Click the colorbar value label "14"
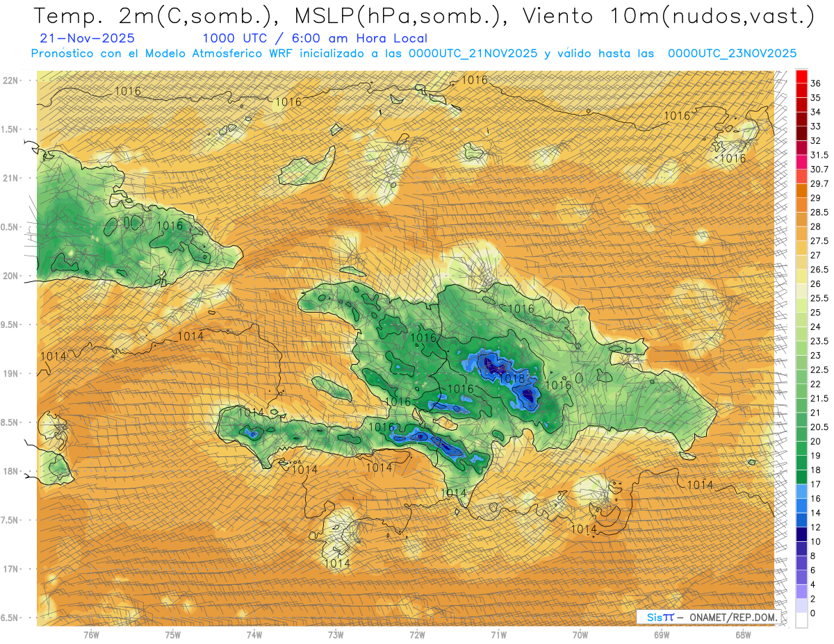The width and height of the screenshot is (834, 644). click(x=816, y=513)
